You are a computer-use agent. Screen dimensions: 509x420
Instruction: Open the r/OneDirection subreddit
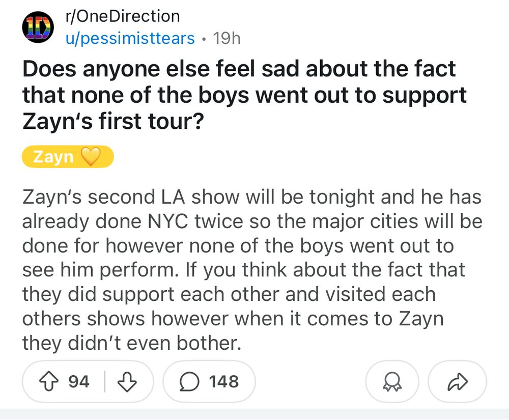[122, 16]
